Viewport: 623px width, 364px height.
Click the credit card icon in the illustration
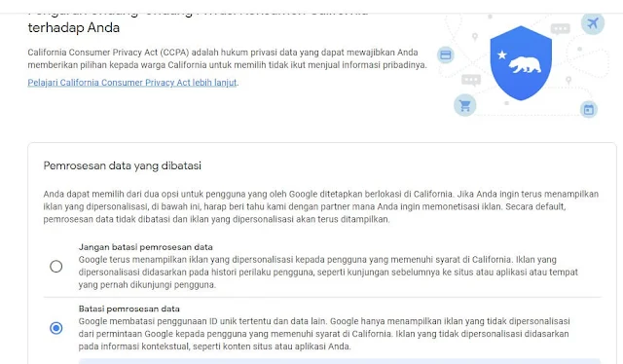coord(446,55)
